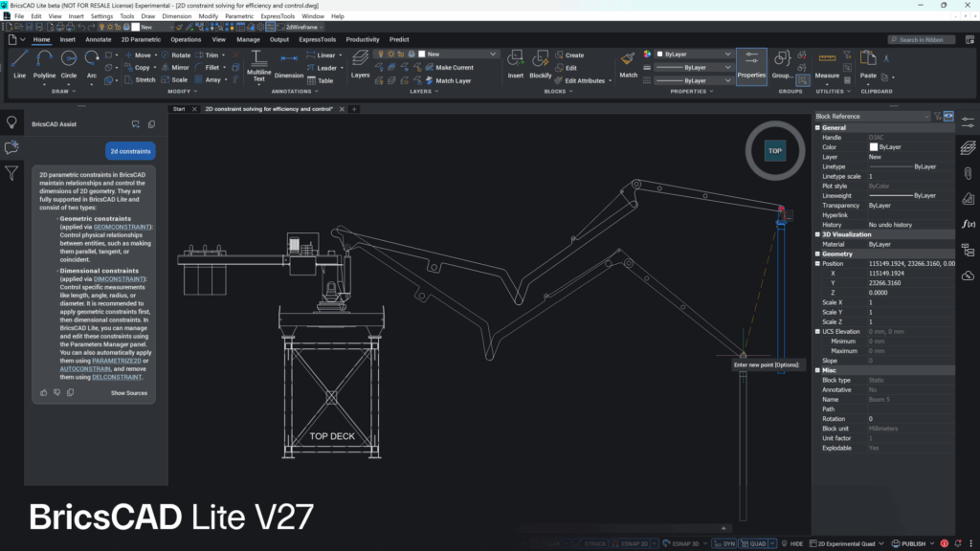Expand the PUBLISH dropdown in status bar
980x551 pixels.
tap(932, 543)
